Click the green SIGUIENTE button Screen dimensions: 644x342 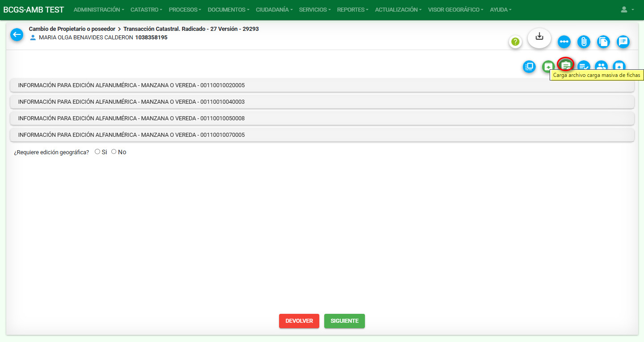344,321
